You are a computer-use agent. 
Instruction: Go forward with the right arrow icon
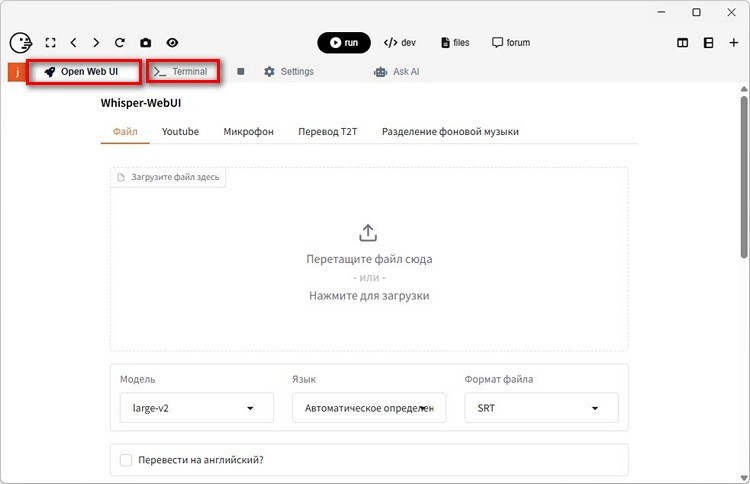(96, 43)
